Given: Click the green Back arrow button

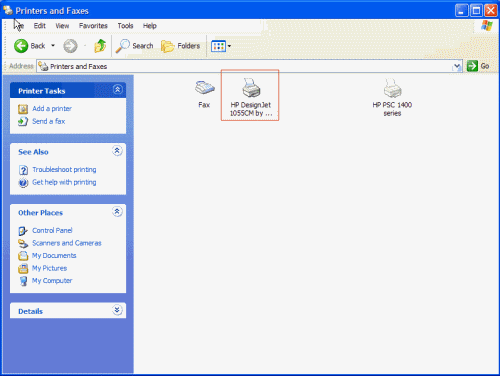Looking at the screenshot, I should 21,46.
